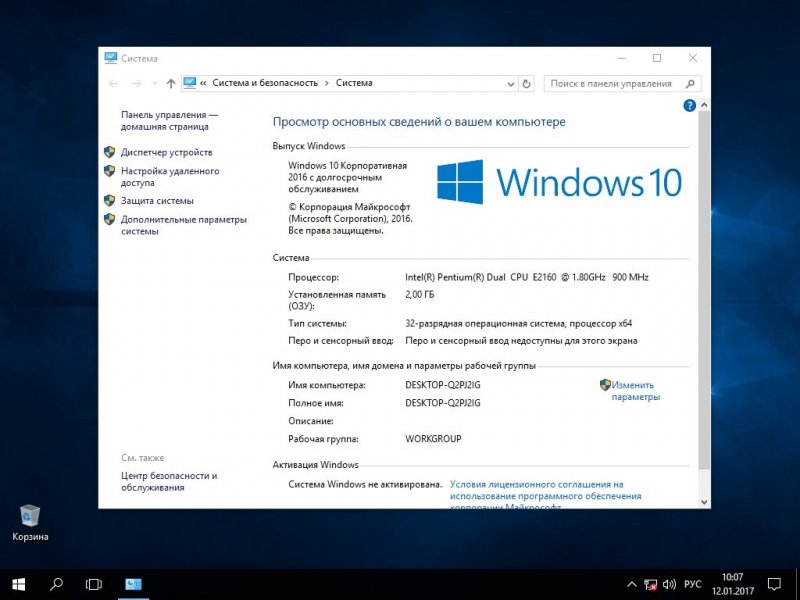The width and height of the screenshot is (800, 600).
Task: Open recent locations dropdown arrow
Action: (154, 84)
